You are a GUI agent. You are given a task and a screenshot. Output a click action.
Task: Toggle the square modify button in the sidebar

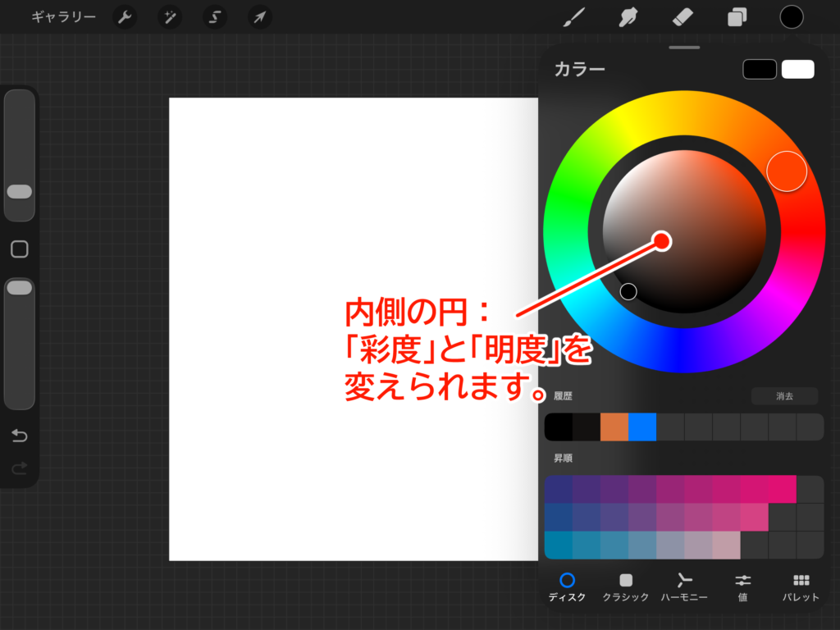20,249
